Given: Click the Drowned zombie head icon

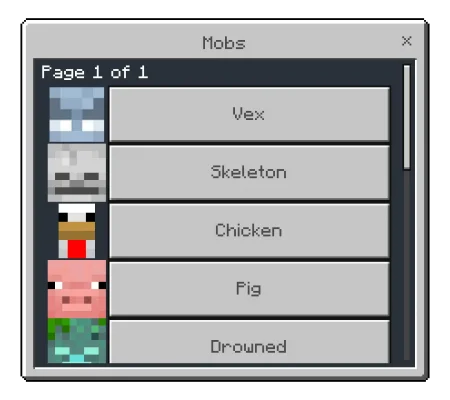Looking at the screenshot, I should click(x=77, y=341).
